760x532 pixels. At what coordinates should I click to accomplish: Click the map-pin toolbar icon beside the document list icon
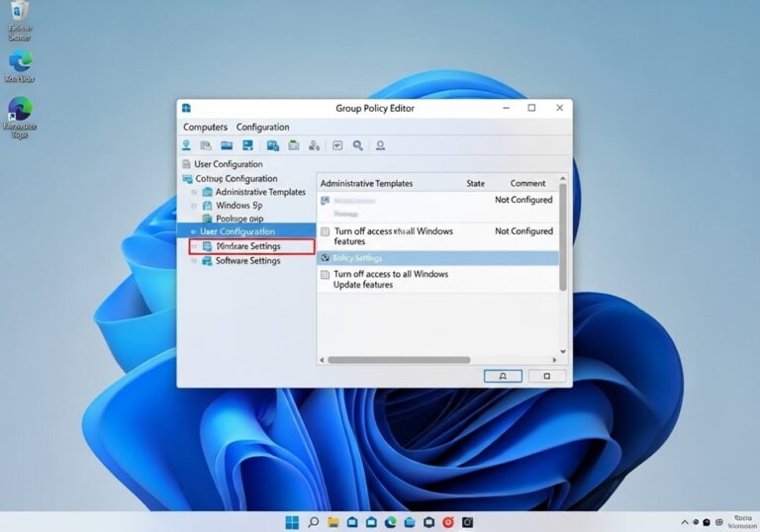186,145
